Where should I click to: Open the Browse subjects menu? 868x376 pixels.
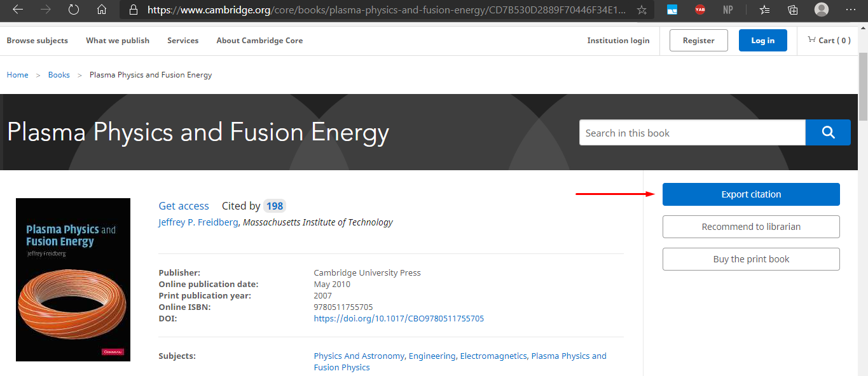(x=37, y=40)
